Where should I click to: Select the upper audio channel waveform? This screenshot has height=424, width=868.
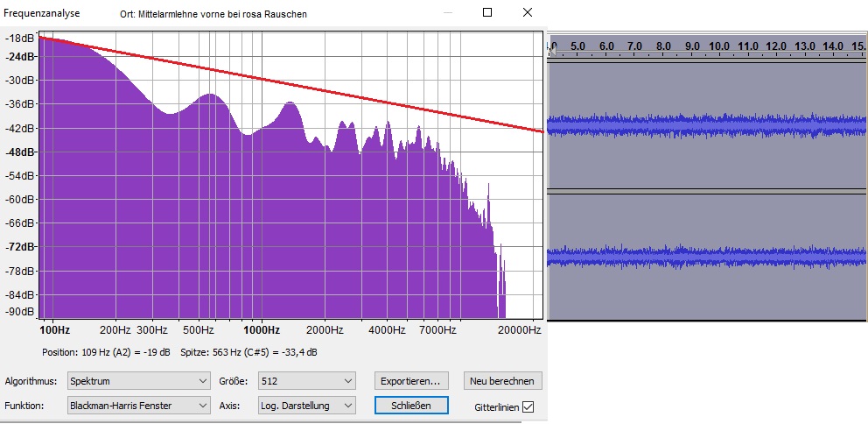coord(706,125)
